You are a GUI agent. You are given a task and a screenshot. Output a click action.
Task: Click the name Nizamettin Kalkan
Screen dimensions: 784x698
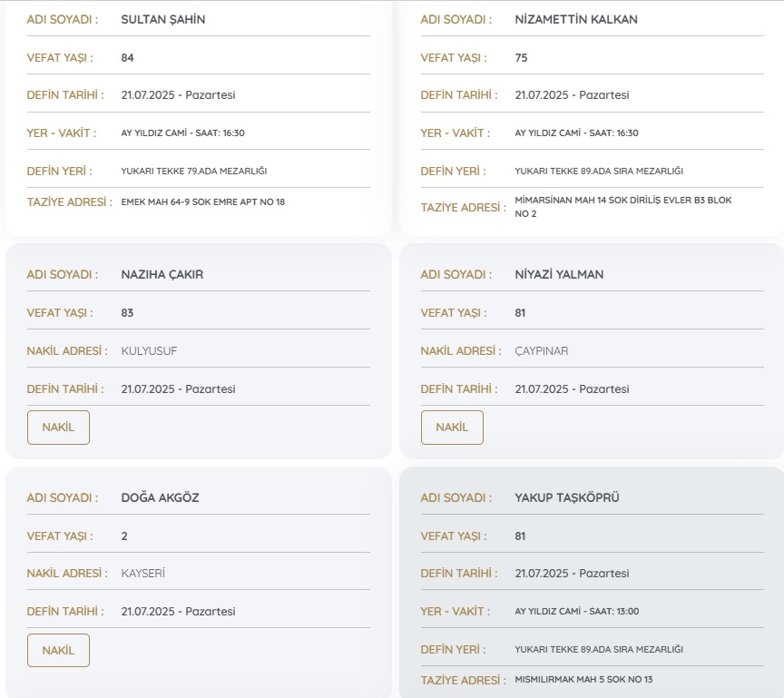tap(576, 19)
